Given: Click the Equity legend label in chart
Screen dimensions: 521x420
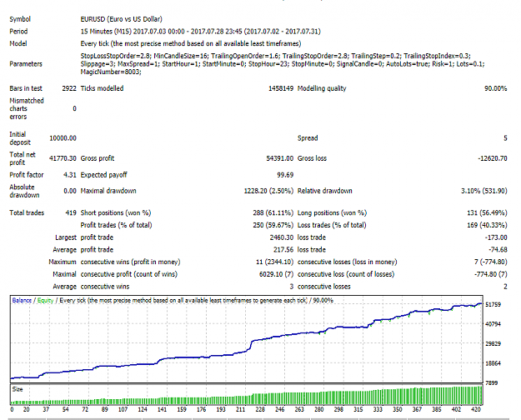Looking at the screenshot, I should [45, 300].
